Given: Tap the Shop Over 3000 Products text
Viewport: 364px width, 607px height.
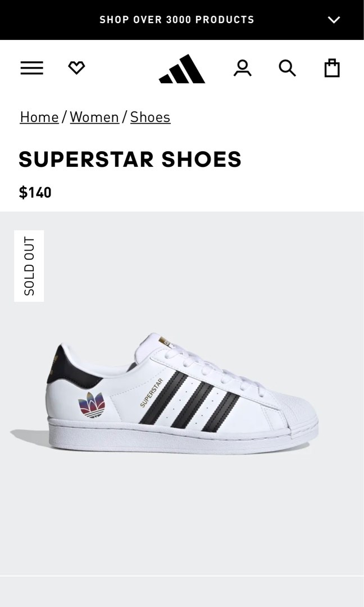Looking at the screenshot, I should point(177,20).
